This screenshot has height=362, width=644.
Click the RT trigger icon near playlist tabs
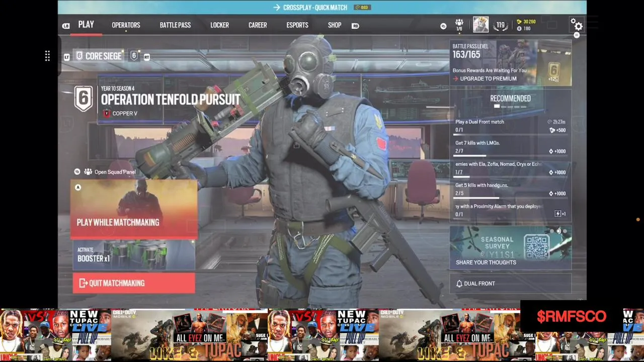tap(146, 57)
